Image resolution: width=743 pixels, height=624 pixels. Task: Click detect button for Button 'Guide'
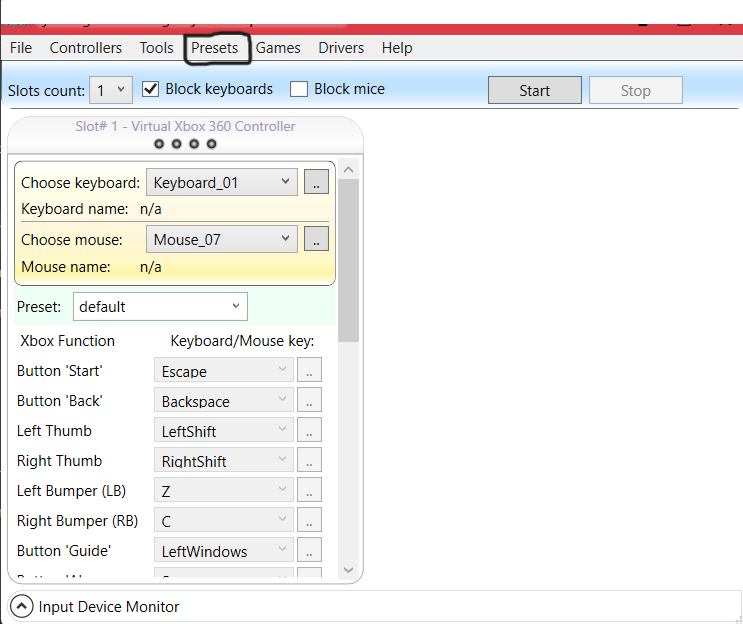click(x=309, y=550)
